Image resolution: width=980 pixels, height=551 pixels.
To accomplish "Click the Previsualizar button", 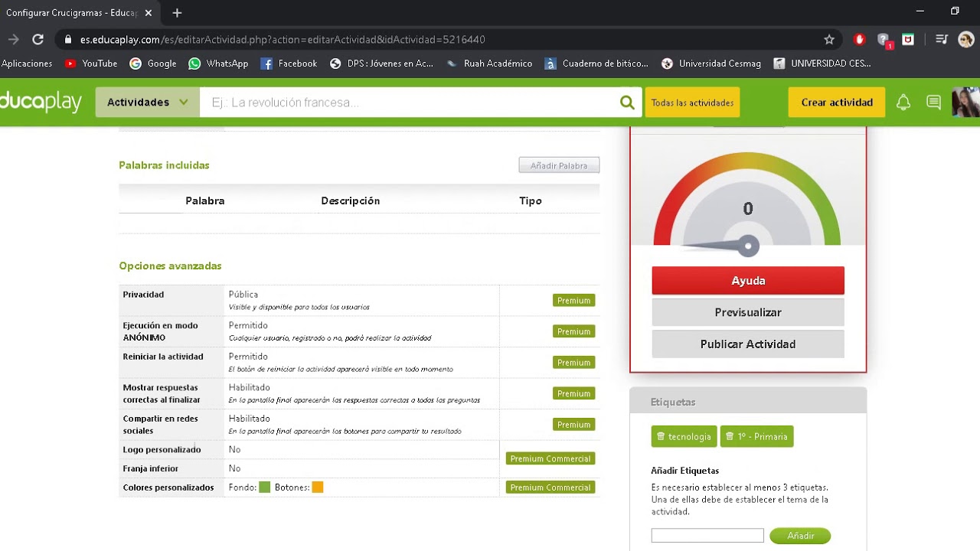I will [748, 312].
